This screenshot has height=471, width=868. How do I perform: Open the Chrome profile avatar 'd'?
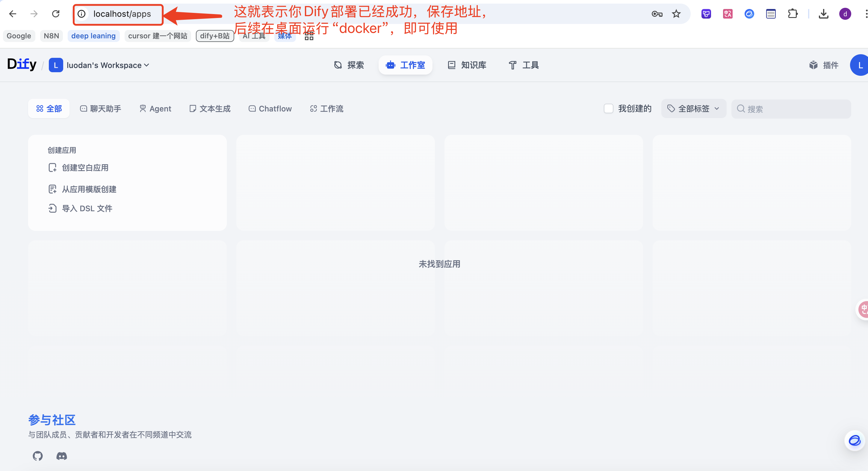click(845, 14)
